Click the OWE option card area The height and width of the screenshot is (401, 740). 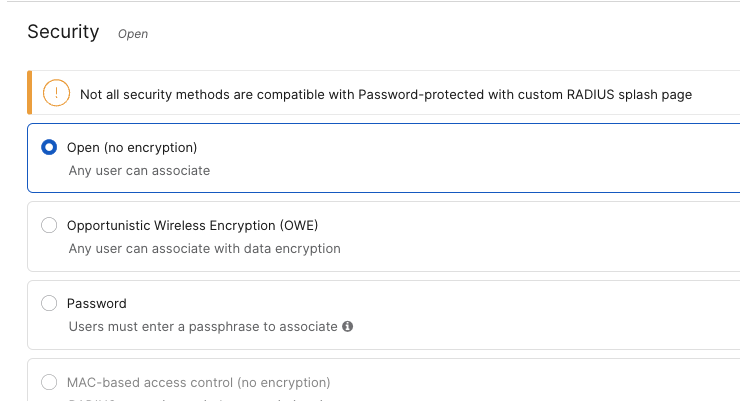[384, 237]
